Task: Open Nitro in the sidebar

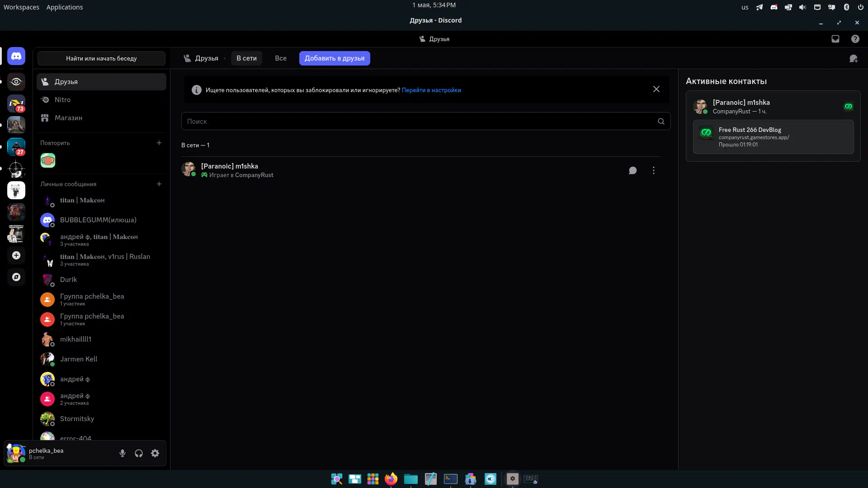Action: point(101,100)
